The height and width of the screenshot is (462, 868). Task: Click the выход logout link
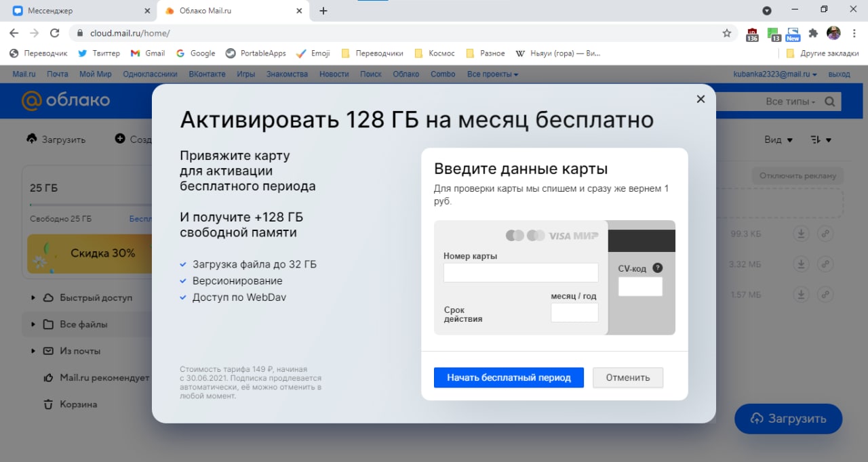[839, 74]
